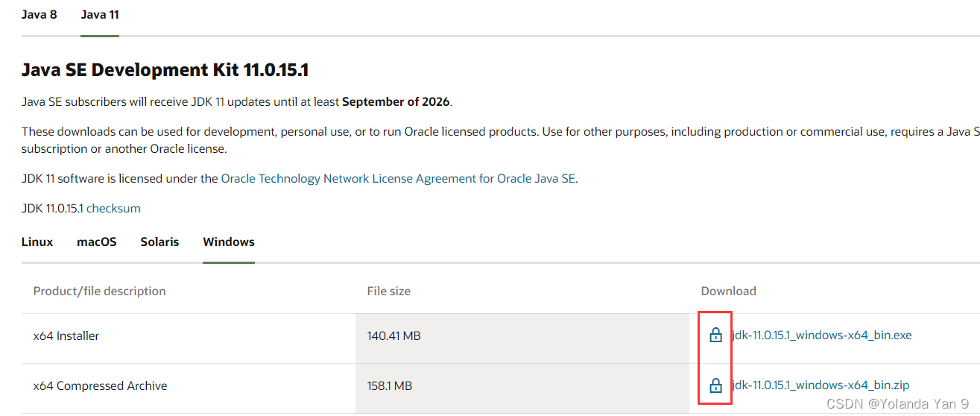Click the Product/file description column header
Viewport: 980px width, 416px height.
pos(99,291)
